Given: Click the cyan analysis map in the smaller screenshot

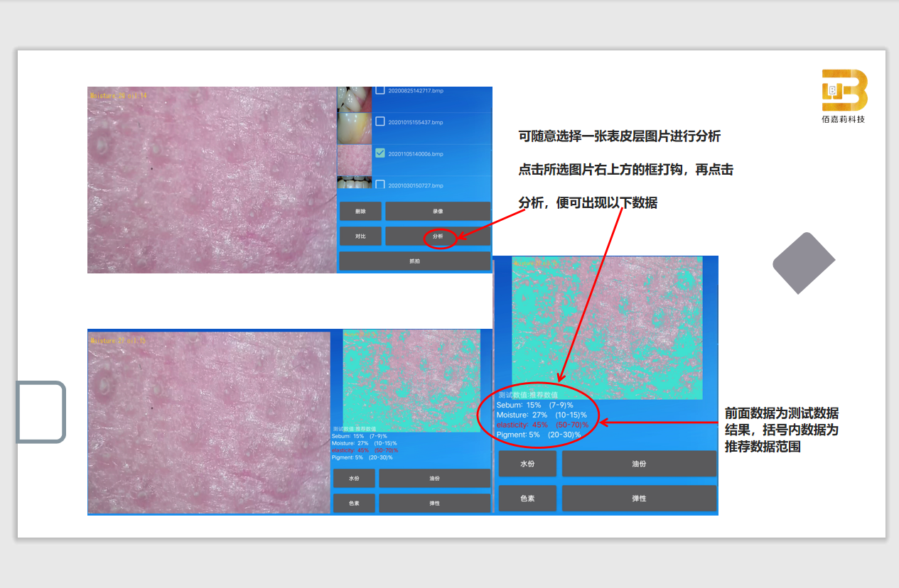Looking at the screenshot, I should coord(412,381).
